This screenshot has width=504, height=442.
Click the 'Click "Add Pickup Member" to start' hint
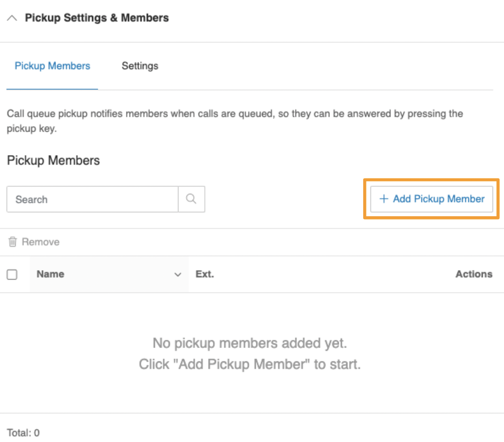click(x=250, y=364)
